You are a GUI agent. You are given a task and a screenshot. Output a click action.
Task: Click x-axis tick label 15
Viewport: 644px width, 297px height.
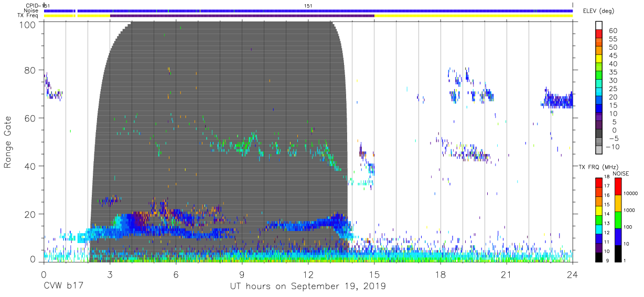pyautogui.click(x=374, y=275)
